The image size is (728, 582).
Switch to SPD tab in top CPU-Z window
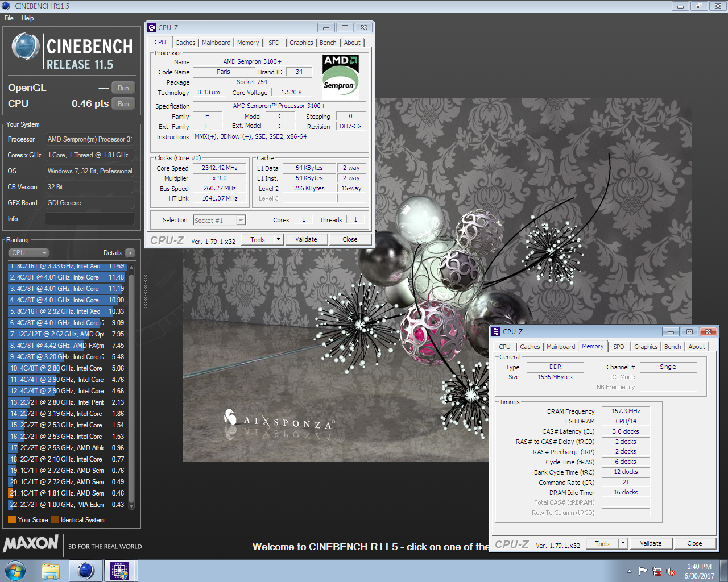(274, 43)
